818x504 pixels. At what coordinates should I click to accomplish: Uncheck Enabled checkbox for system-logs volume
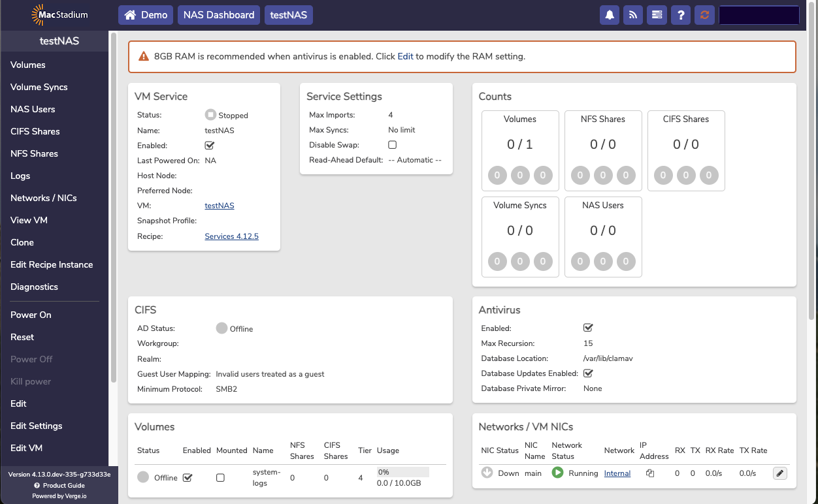[188, 478]
